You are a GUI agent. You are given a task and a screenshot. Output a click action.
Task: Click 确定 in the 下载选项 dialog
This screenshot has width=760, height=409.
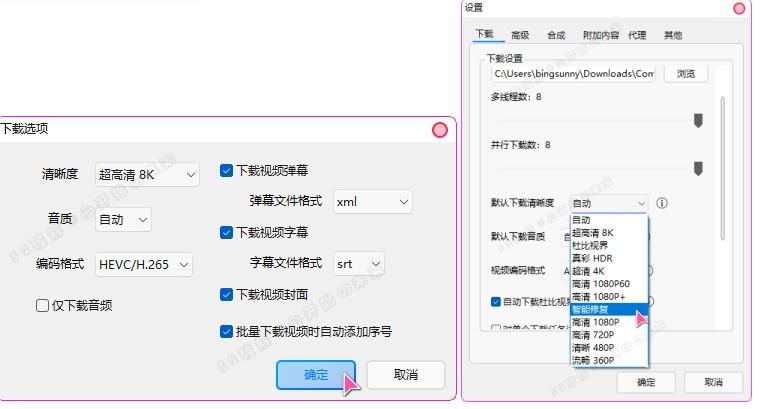[x=316, y=375]
